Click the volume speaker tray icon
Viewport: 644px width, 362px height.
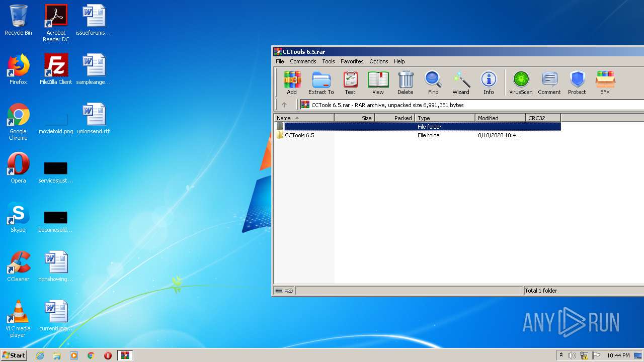tap(572, 355)
